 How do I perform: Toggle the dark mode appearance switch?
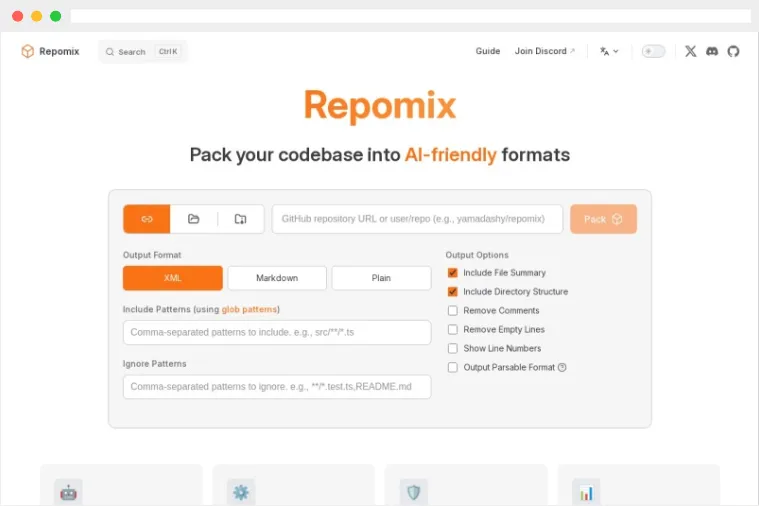point(653,51)
